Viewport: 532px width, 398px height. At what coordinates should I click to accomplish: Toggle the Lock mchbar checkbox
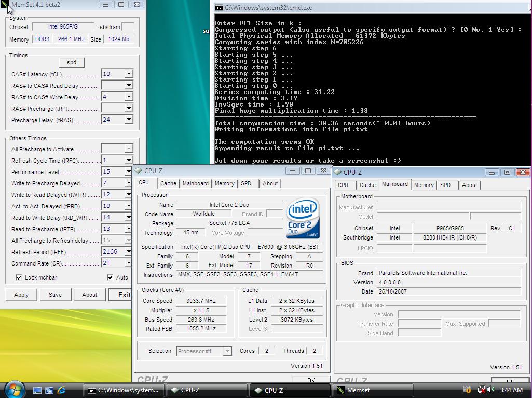point(19,277)
